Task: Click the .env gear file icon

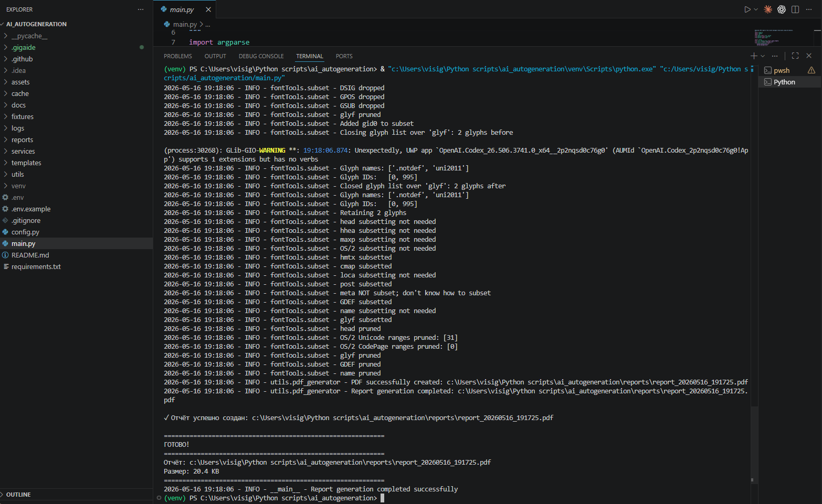Action: [5, 197]
